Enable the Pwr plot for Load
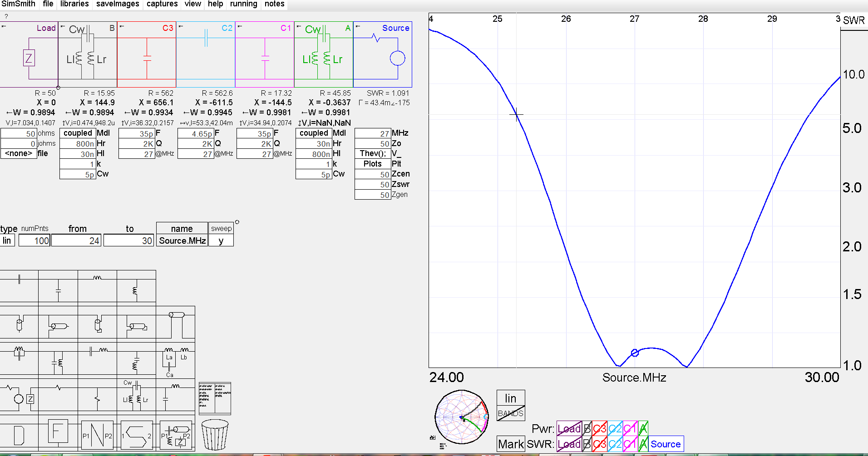The image size is (868, 456). tap(569, 429)
